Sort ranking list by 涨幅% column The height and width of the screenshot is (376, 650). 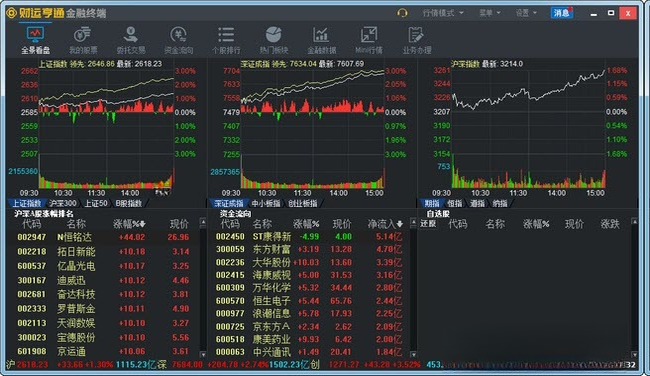(x=129, y=224)
